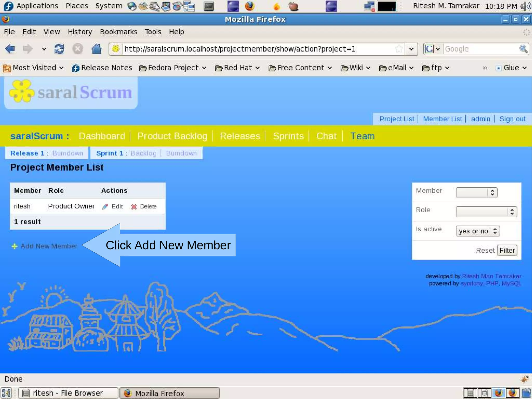This screenshot has width=532, height=399.
Task: Open the Sprint 1 Backlog link
Action: 144,153
